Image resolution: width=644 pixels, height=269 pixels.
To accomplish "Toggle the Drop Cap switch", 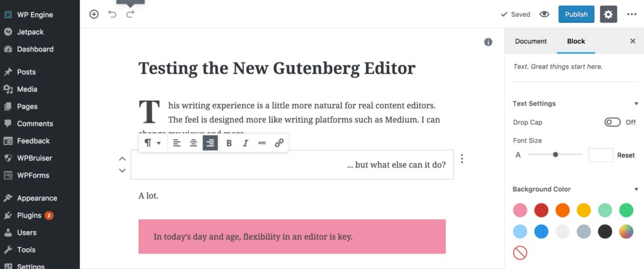I will click(x=613, y=122).
